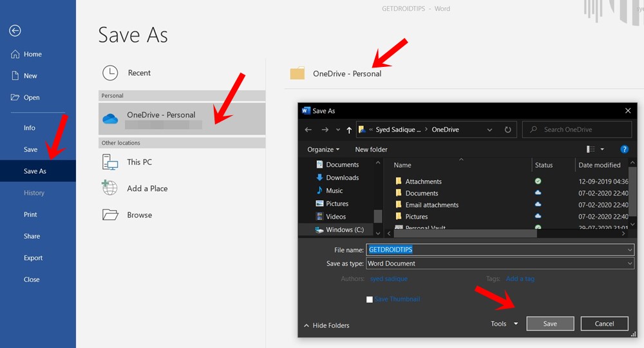This screenshot has width=644, height=348.
Task: Go up one folder level
Action: (349, 130)
